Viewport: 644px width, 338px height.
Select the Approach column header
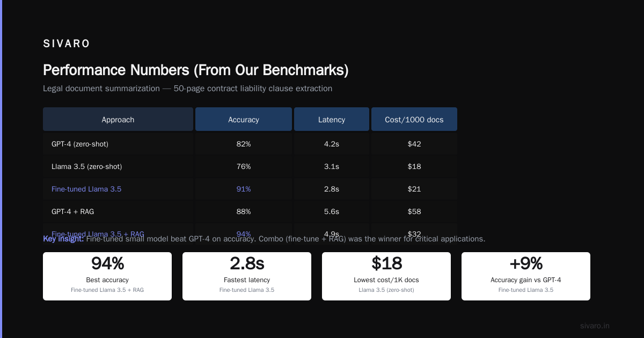(118, 119)
